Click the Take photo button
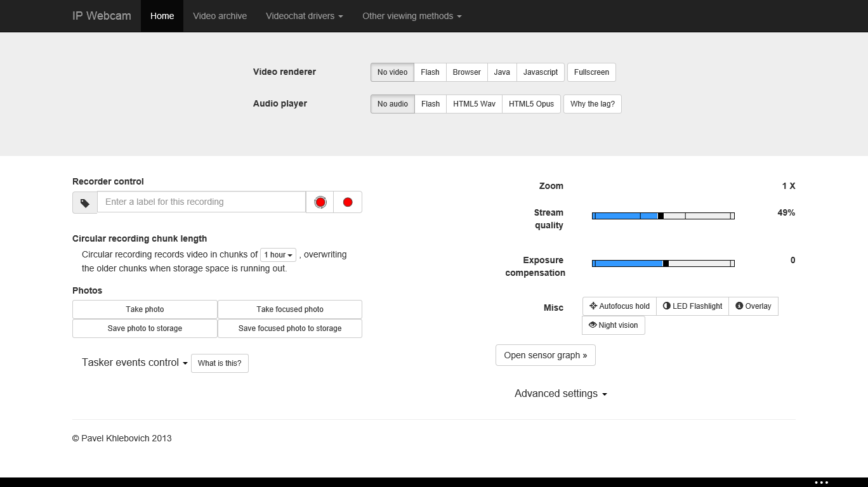The image size is (868, 487). coord(145,309)
